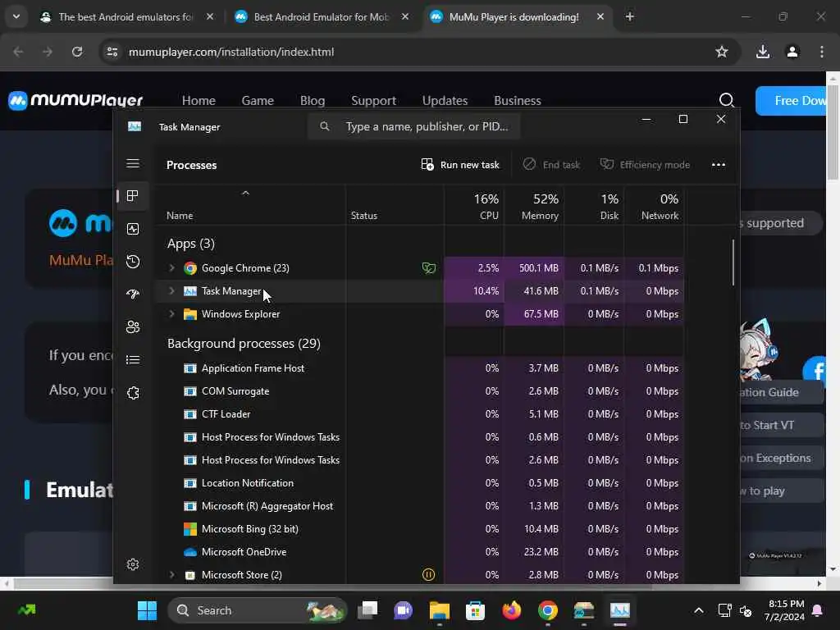Open site information icon in address bar
This screenshot has height=630, width=840.
click(x=112, y=52)
